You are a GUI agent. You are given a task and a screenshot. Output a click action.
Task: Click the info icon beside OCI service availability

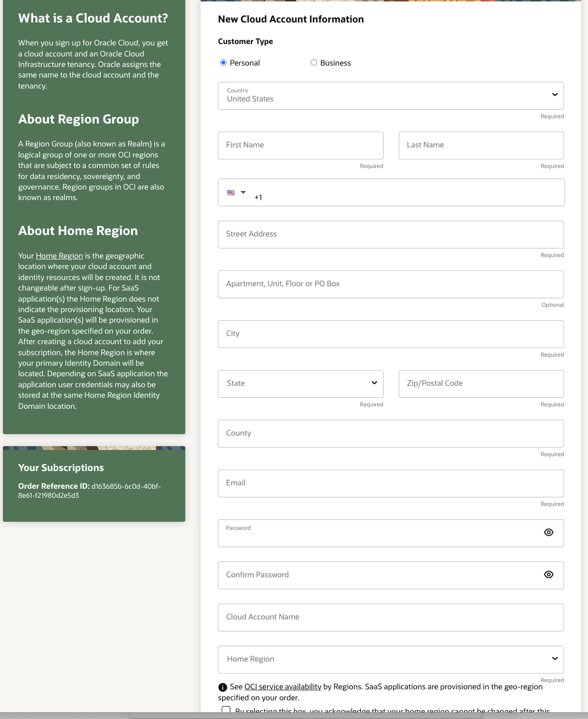pos(222,687)
